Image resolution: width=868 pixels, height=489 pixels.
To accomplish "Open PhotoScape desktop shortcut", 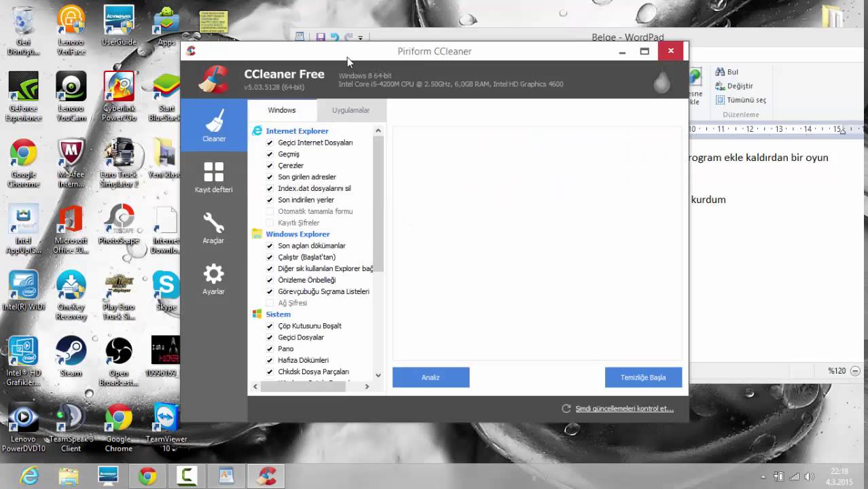I will coord(119,224).
